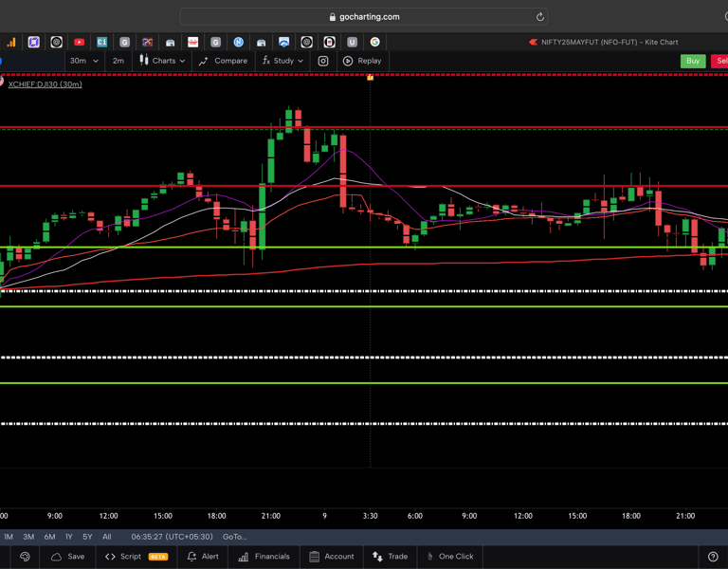Open the GoTo... date picker

234,537
